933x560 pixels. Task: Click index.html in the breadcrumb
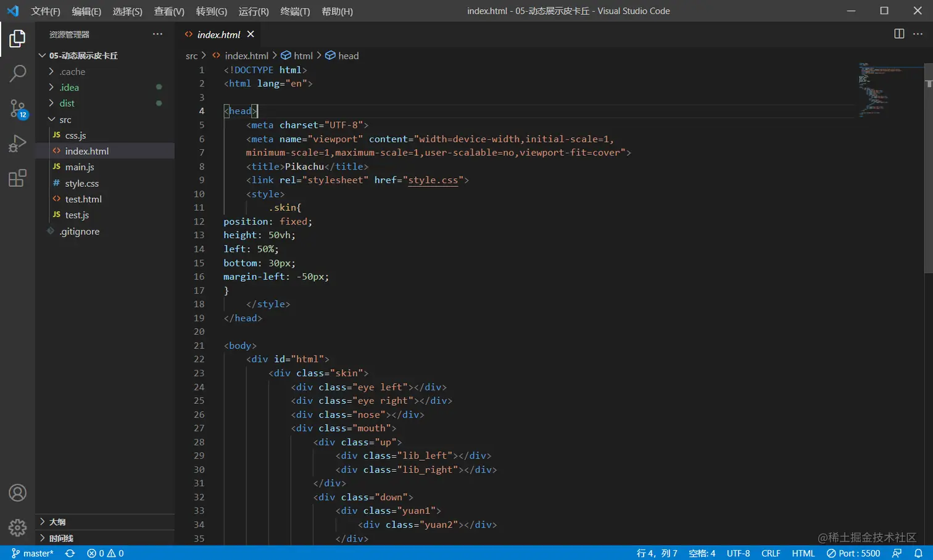pos(241,56)
